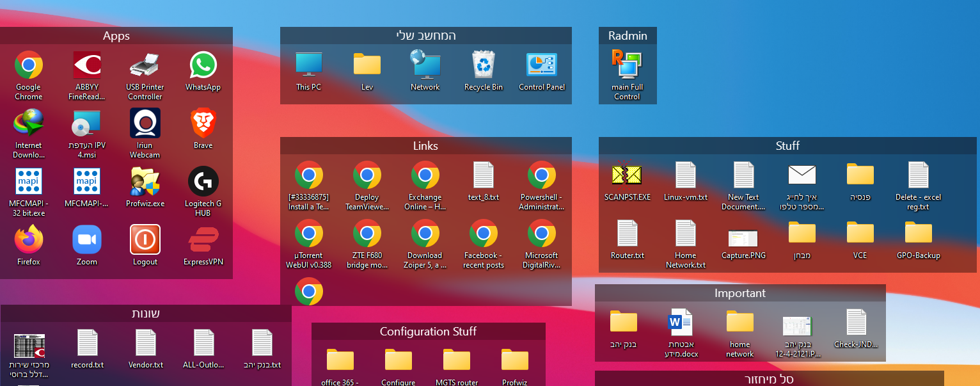Open the פנסיה folder in Stuff
The image size is (980, 386).
[x=860, y=175]
